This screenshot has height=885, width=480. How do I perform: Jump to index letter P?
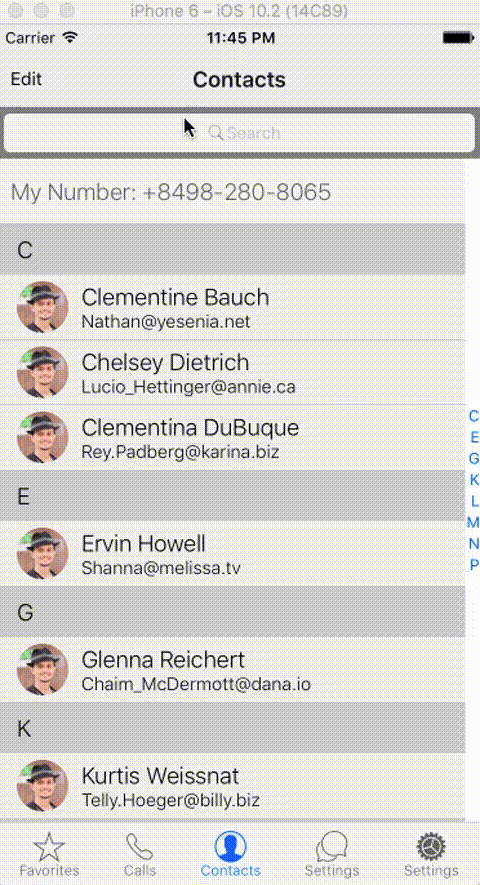click(x=474, y=564)
